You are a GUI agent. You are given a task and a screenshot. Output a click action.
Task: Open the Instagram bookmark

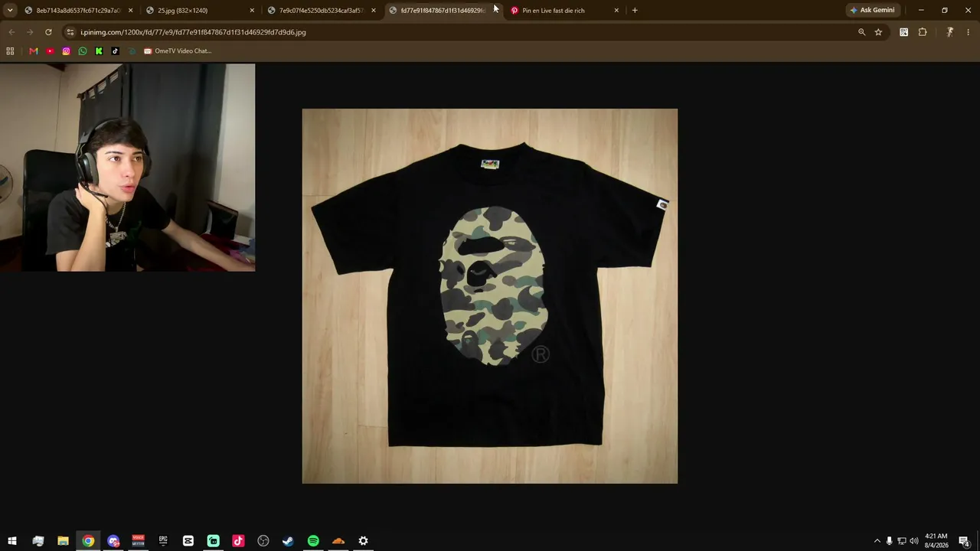coord(67,51)
